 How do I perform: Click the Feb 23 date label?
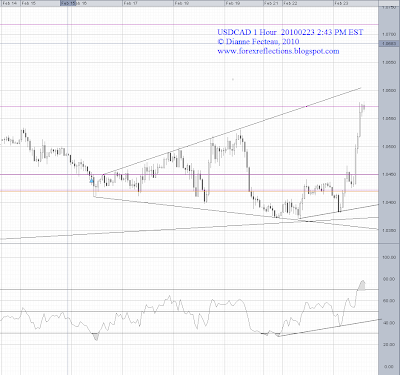342,3
